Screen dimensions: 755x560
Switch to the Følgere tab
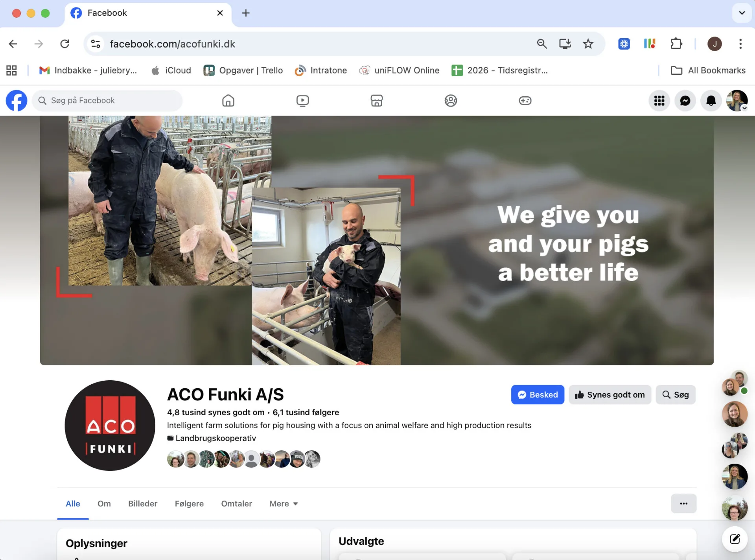[189, 504]
